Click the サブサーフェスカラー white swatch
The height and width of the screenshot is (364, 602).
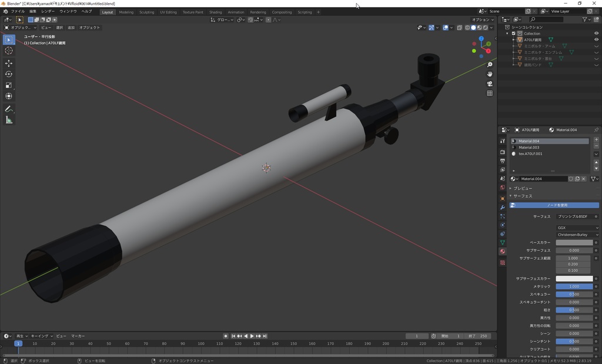574,279
